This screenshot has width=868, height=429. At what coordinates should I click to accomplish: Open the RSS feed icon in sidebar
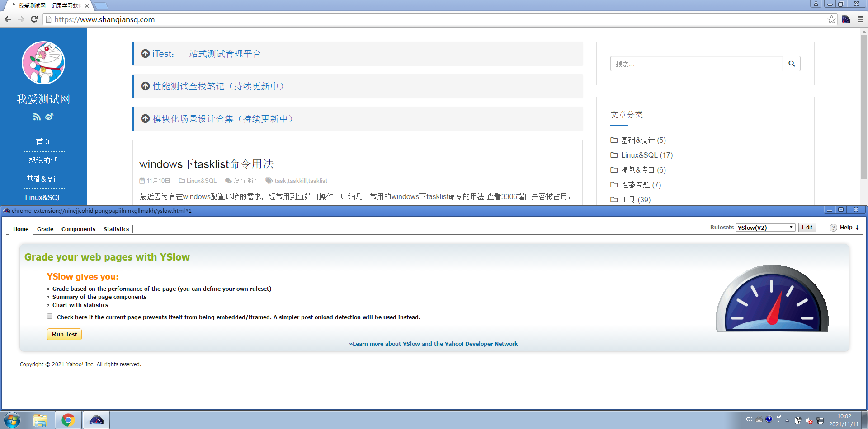coord(37,117)
